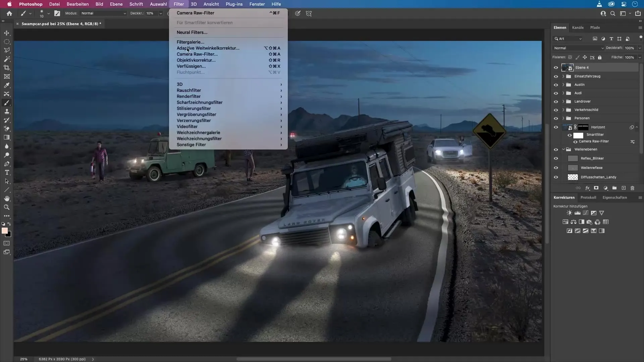Toggle visibility of Camera Raw-Filter smartfilter
This screenshot has height=362, width=644.
(x=575, y=141)
